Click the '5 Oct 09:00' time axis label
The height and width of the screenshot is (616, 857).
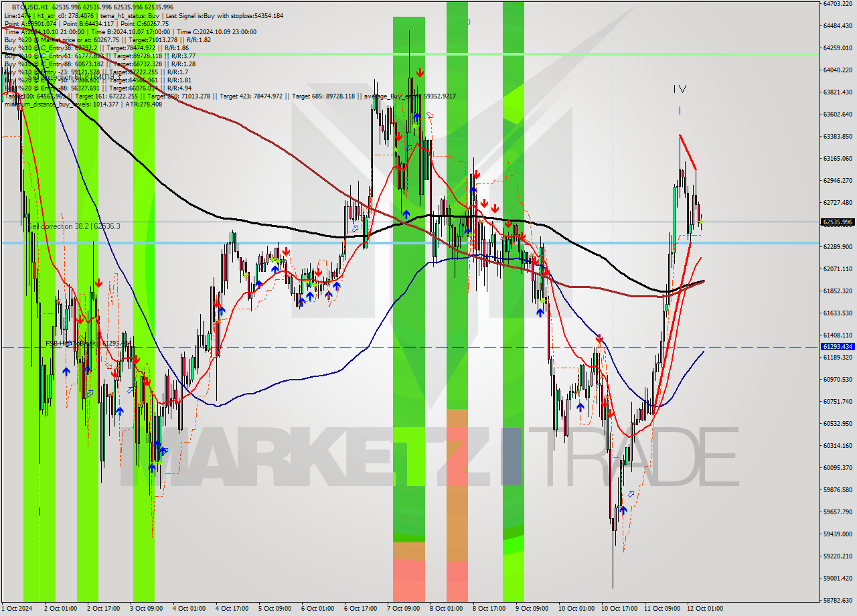275,609
